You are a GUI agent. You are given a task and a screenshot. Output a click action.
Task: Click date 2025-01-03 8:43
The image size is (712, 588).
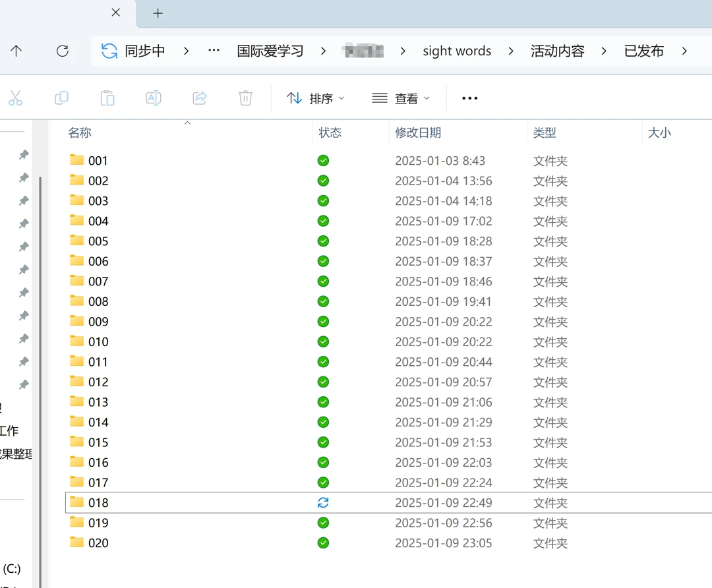[x=440, y=161]
